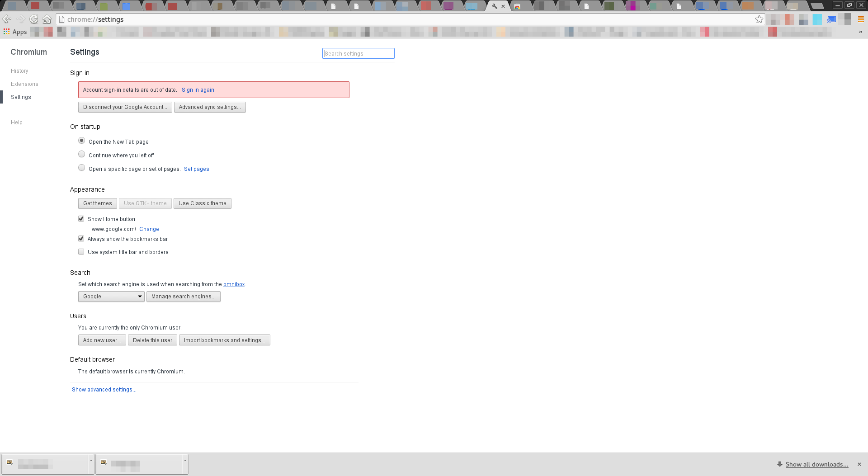The image size is (868, 476).
Task: Bookmark this page with the star icon
Action: click(759, 19)
